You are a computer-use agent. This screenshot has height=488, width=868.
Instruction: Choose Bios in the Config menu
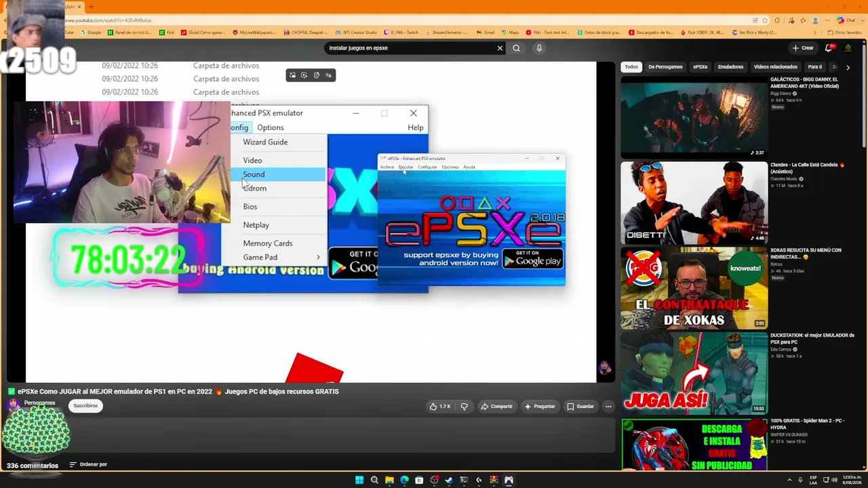tap(250, 207)
